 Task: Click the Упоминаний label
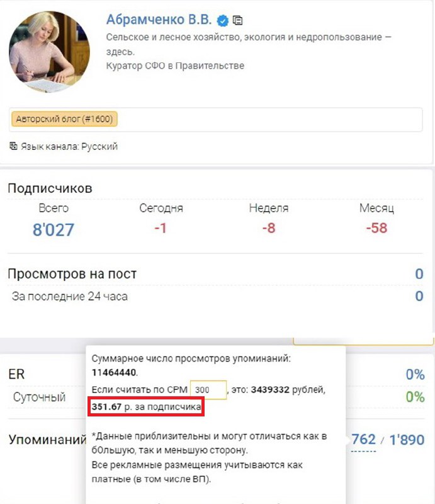(48, 439)
